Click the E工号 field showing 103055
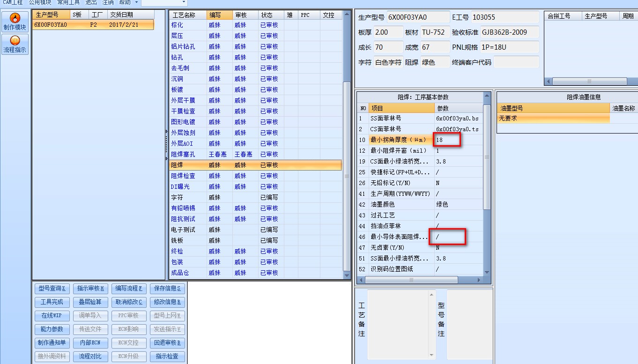The width and height of the screenshot is (638, 364). click(x=504, y=17)
